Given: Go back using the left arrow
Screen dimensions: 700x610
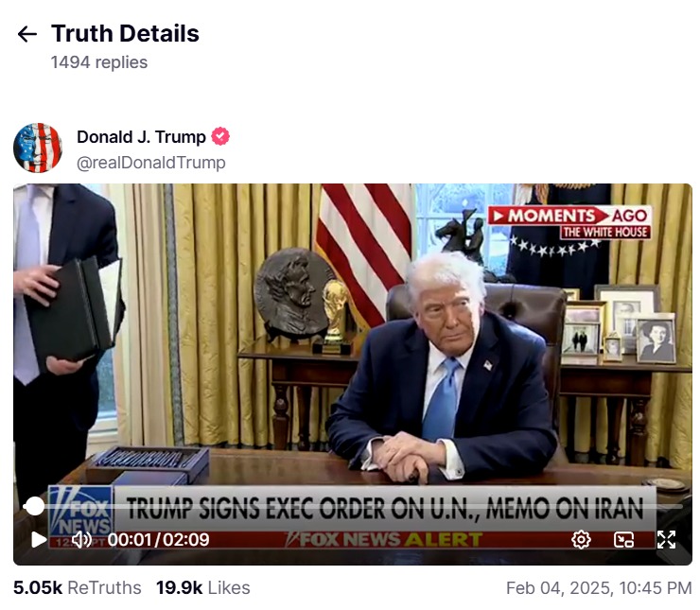Looking at the screenshot, I should 26,34.
